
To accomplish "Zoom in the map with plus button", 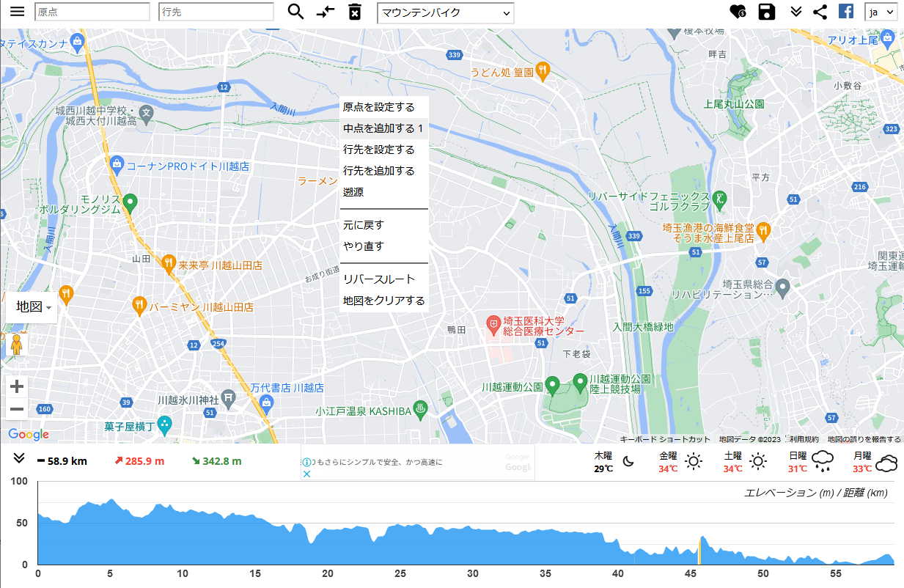I will click(x=17, y=386).
